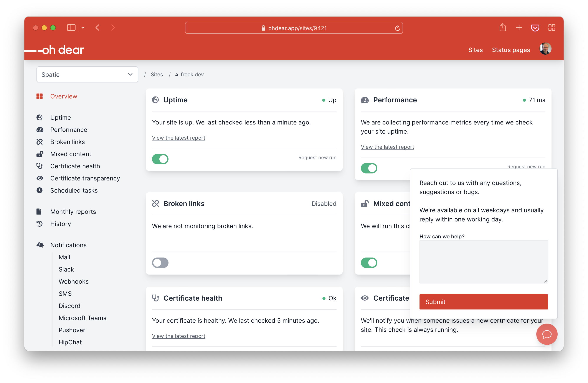Reload the page with the refresh icon
The width and height of the screenshot is (588, 383).
(397, 28)
